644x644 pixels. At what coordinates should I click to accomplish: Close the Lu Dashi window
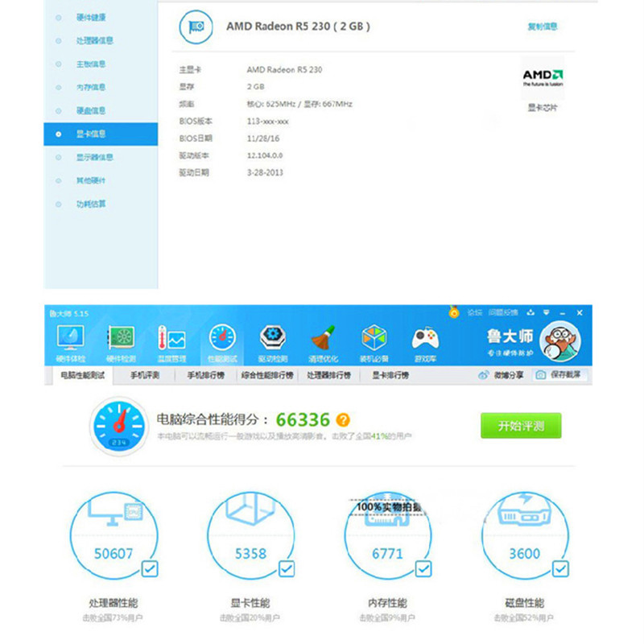[x=580, y=313]
